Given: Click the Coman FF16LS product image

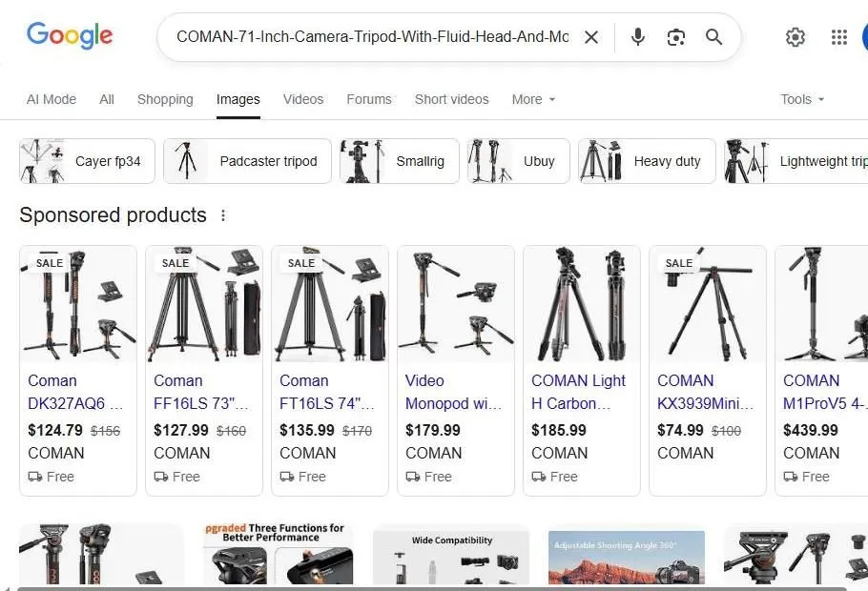Looking at the screenshot, I should 204,304.
